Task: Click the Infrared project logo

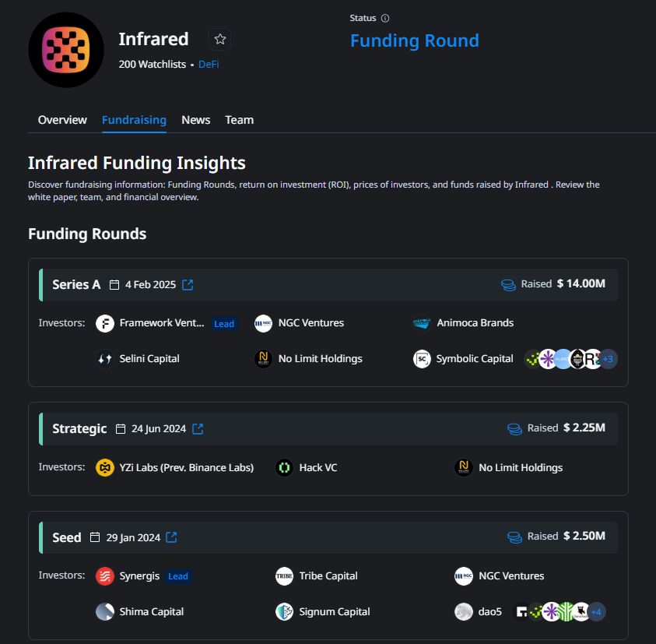Action: coord(66,49)
